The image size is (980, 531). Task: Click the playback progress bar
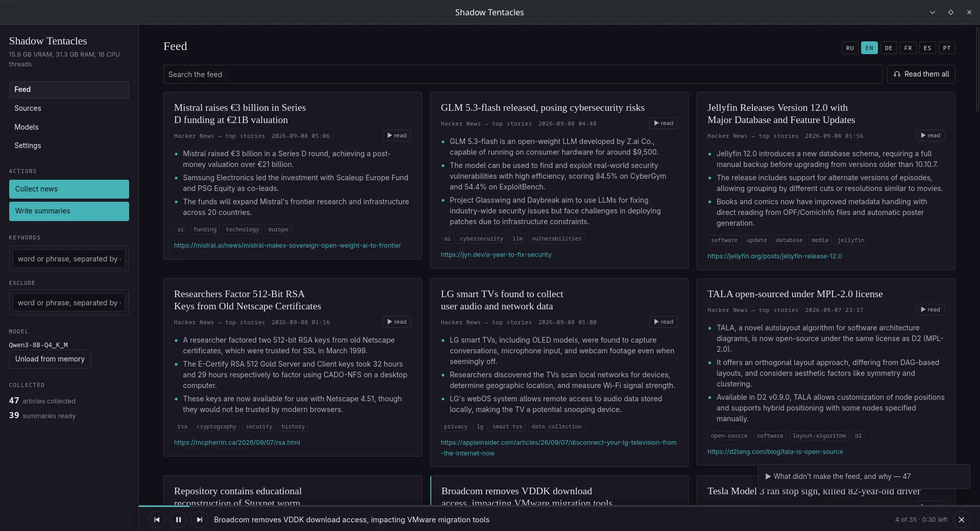[559, 506]
